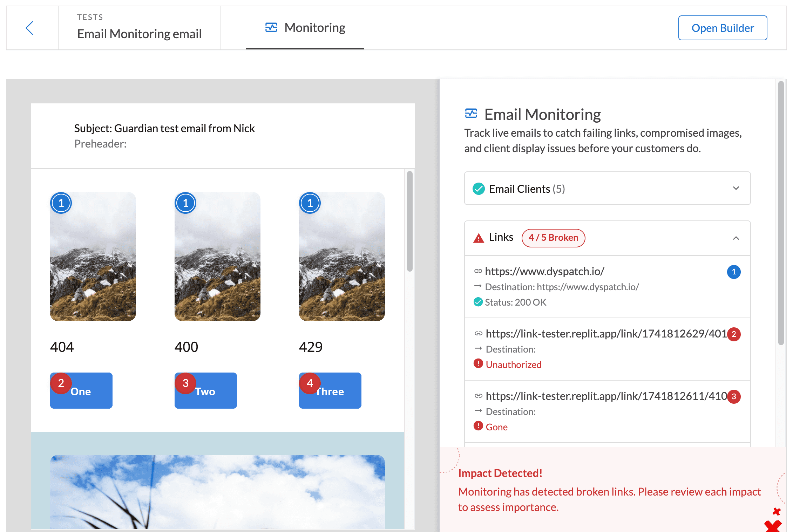
Task: Click the green checkmark beside Email Clients
Action: (x=478, y=189)
